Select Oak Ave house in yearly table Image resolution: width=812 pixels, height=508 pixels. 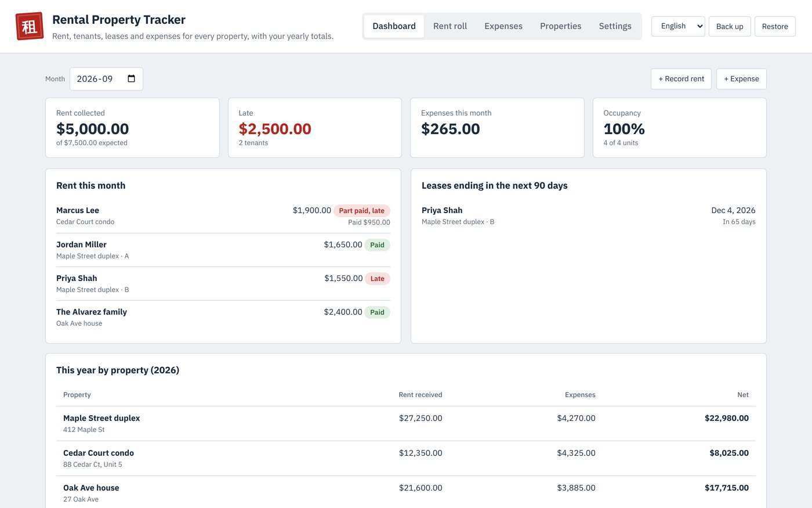tap(91, 488)
